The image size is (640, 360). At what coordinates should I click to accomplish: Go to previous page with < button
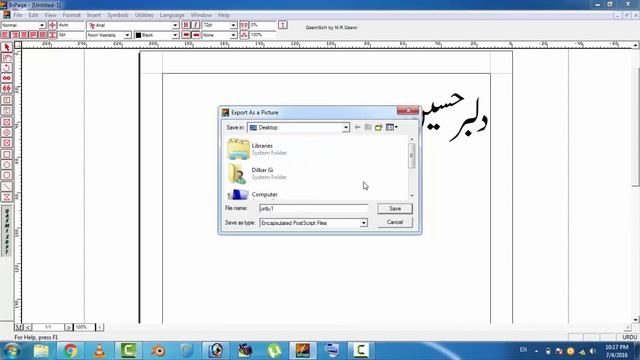point(28,327)
